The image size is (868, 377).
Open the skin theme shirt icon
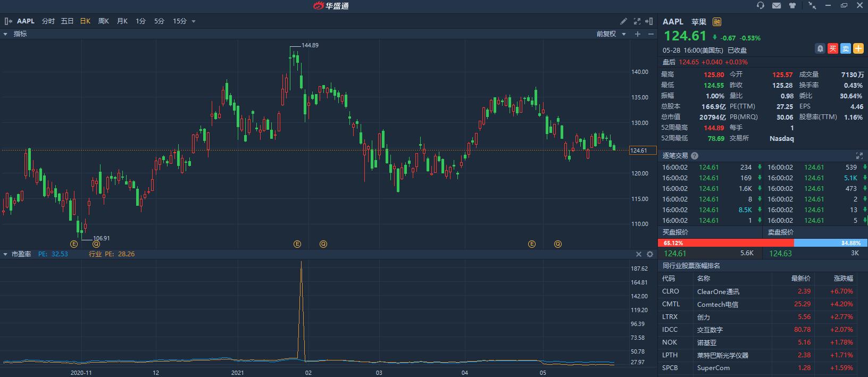tap(792, 6)
